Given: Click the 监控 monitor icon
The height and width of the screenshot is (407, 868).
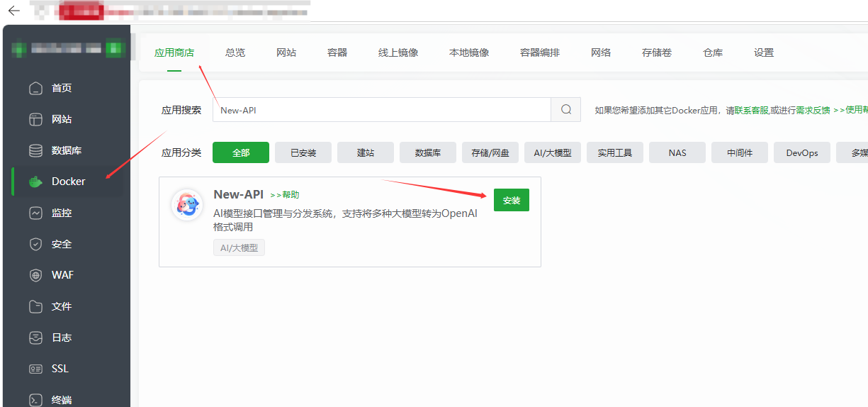Looking at the screenshot, I should pyautogui.click(x=35, y=213).
